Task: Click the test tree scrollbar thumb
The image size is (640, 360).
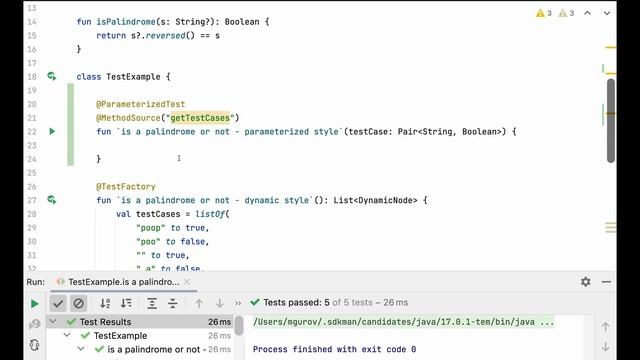Action: (x=239, y=326)
